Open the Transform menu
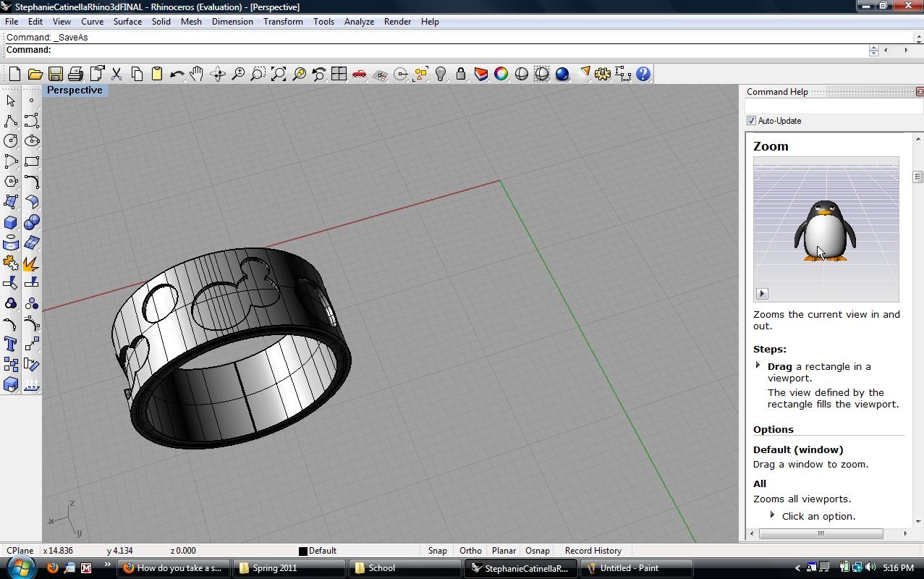Viewport: 924px width, 579px height. pos(283,22)
